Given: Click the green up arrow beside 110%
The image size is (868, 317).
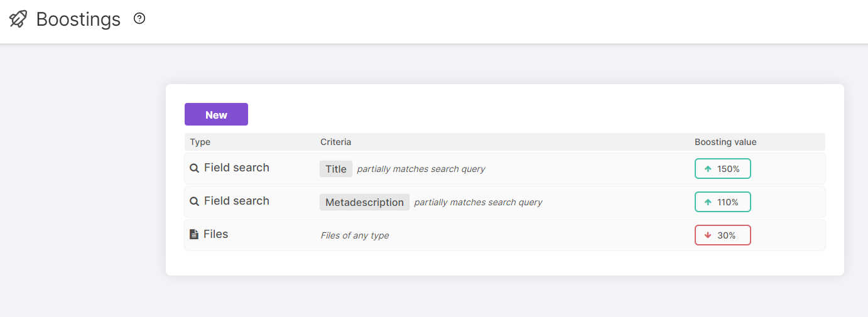Looking at the screenshot, I should click(x=708, y=202).
